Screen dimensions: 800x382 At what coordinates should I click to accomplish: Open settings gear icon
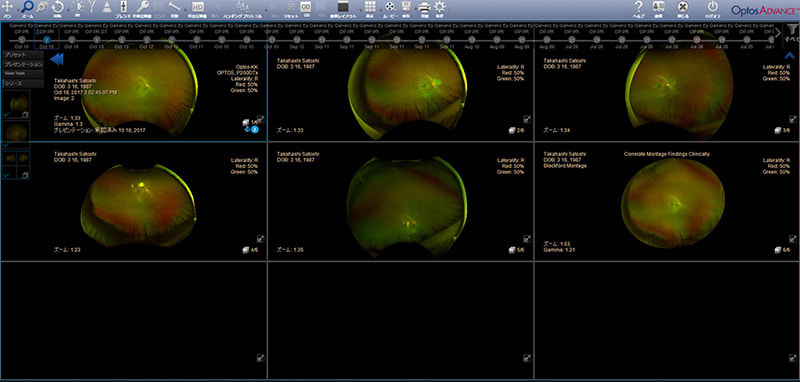click(439, 7)
